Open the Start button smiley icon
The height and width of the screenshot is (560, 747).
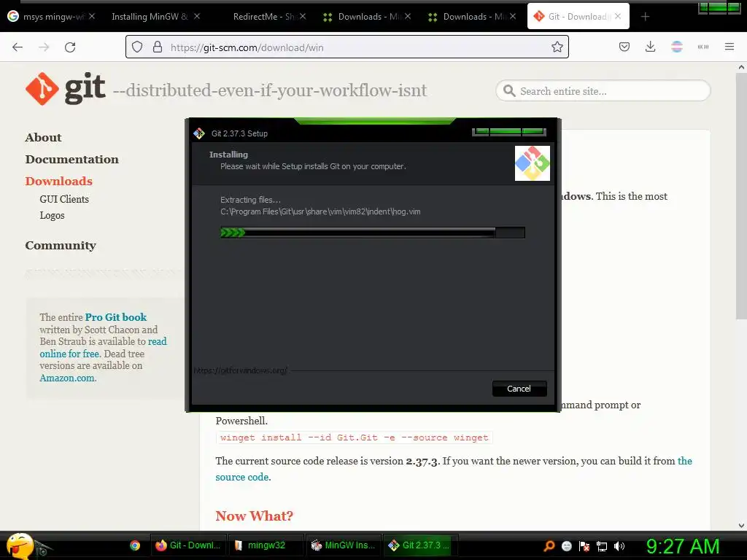[x=20, y=545]
